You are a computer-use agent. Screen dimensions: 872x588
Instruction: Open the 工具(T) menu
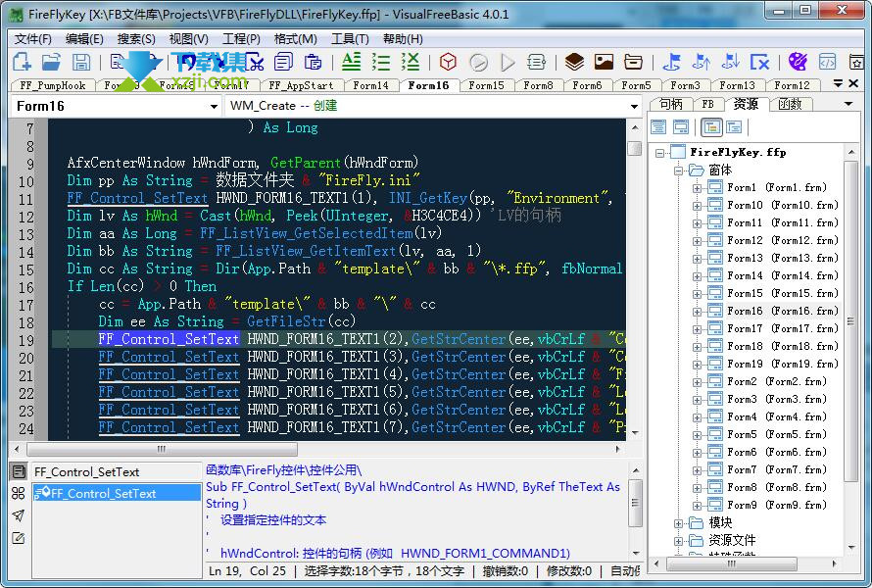click(x=350, y=39)
